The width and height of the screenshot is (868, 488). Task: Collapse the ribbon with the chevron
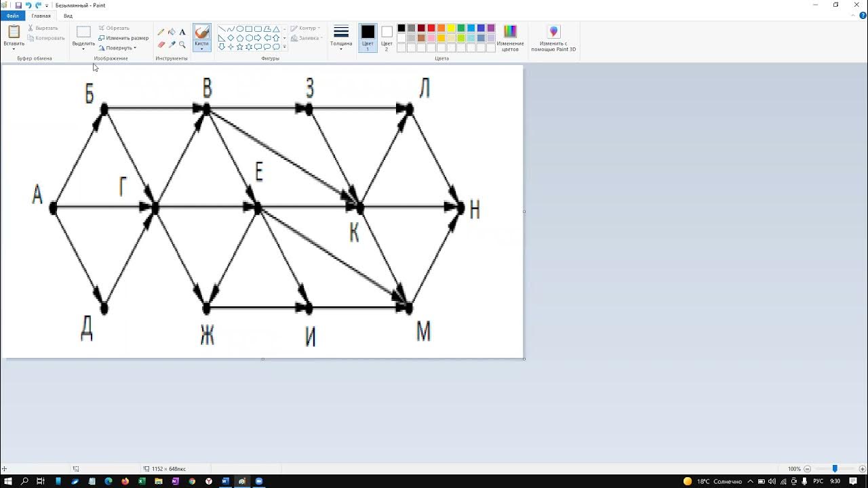853,16
